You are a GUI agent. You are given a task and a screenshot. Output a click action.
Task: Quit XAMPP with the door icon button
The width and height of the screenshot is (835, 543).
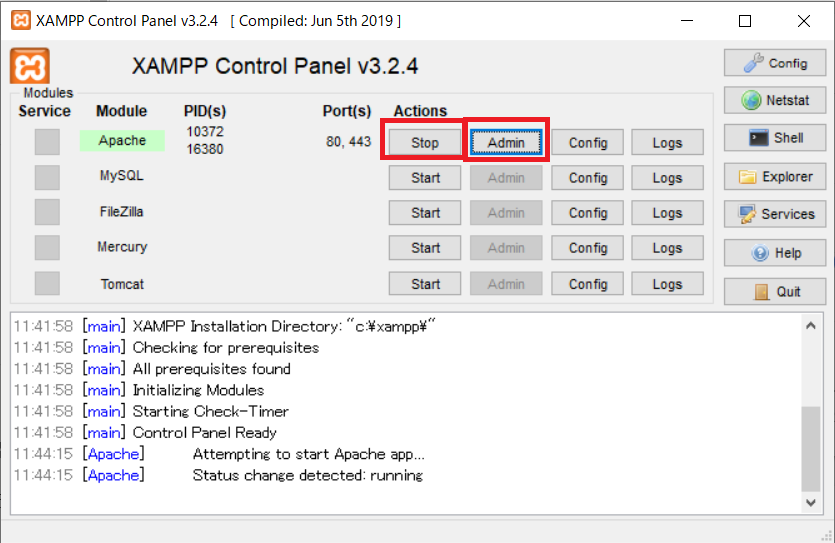[x=775, y=292]
